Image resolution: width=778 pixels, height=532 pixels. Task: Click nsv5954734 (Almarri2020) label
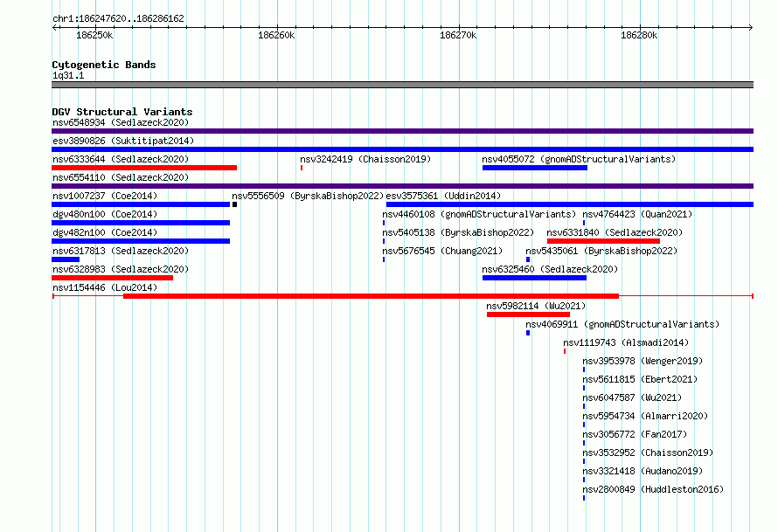(645, 416)
